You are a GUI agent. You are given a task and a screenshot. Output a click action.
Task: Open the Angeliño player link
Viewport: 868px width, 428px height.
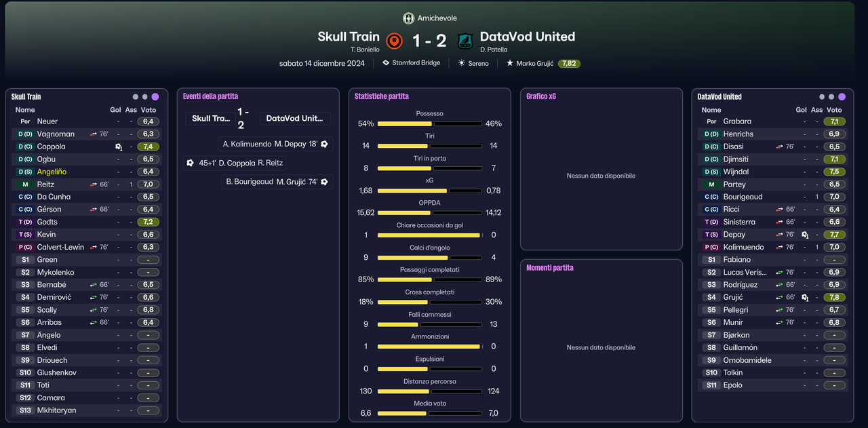pyautogui.click(x=52, y=172)
